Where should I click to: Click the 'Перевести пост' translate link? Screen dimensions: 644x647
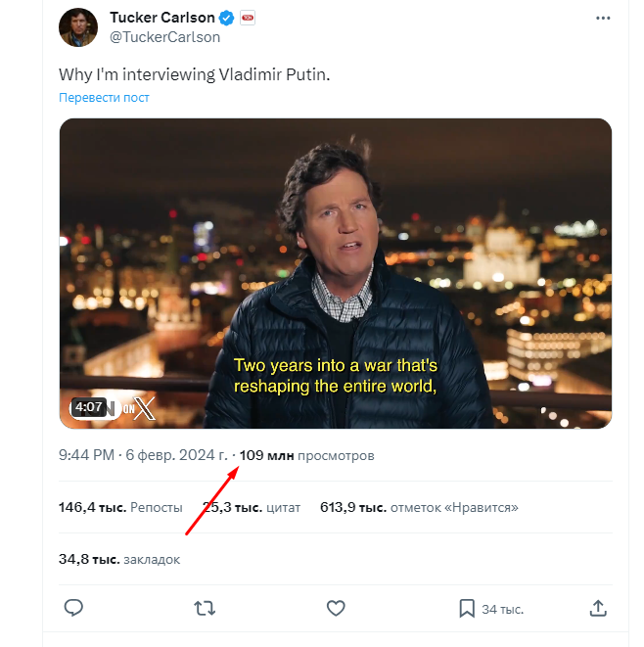(104, 97)
